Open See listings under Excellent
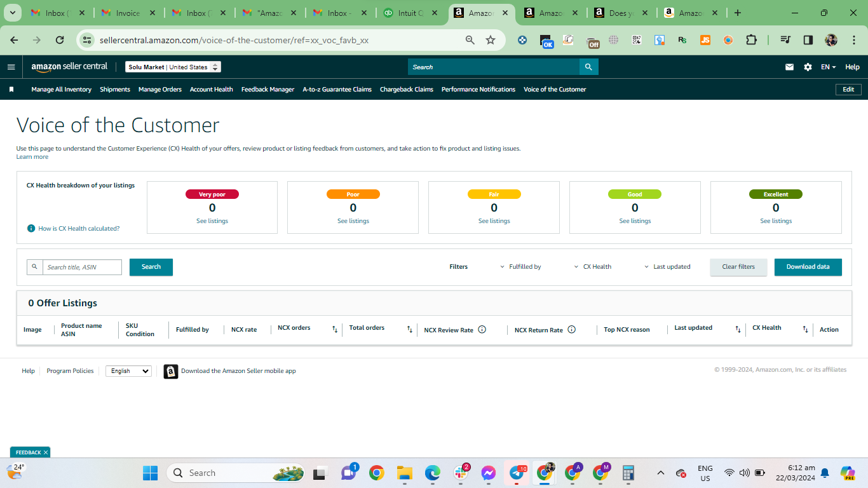 [x=776, y=221]
